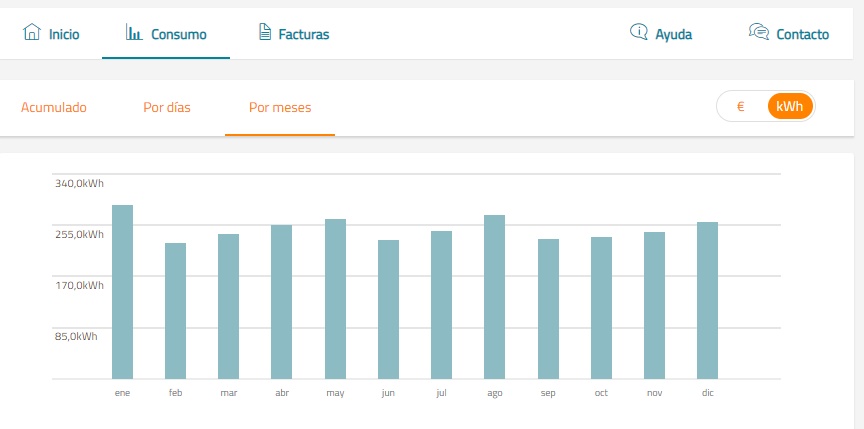The image size is (864, 429).
Task: Click the chat bubbles icon beside Contacto
Action: point(759,32)
